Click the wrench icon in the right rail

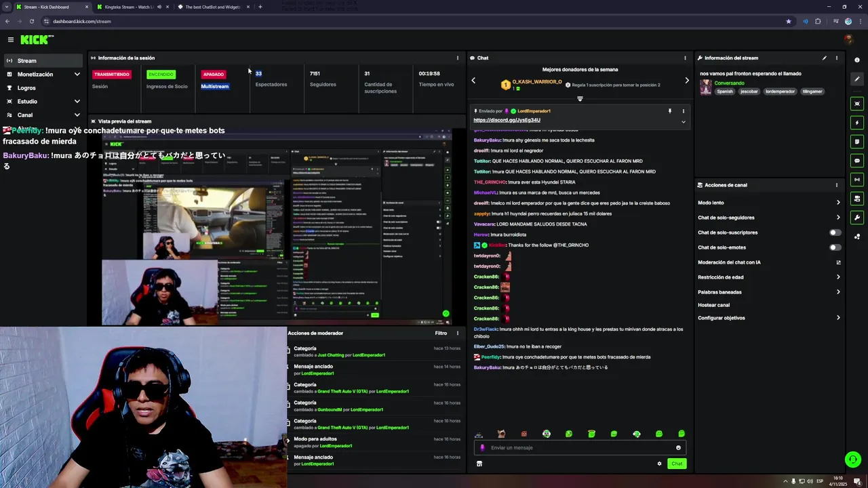[857, 218]
